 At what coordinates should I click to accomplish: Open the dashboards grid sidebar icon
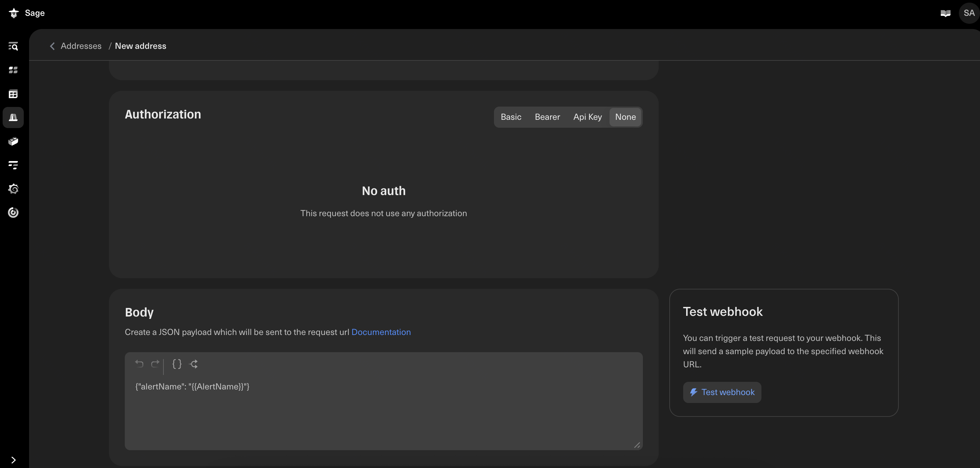click(13, 70)
